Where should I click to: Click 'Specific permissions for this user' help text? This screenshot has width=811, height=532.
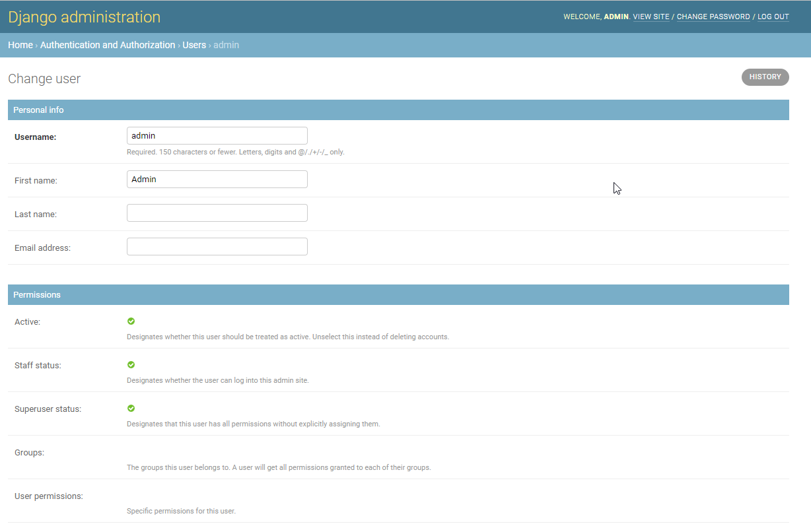click(181, 511)
